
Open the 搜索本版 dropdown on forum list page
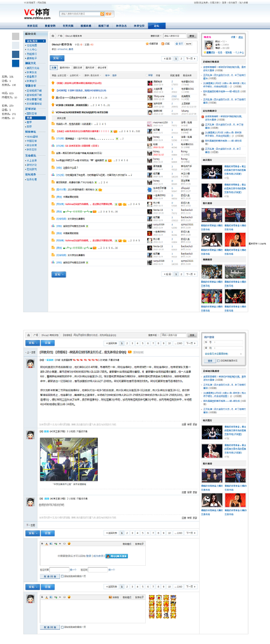[x=156, y=36]
